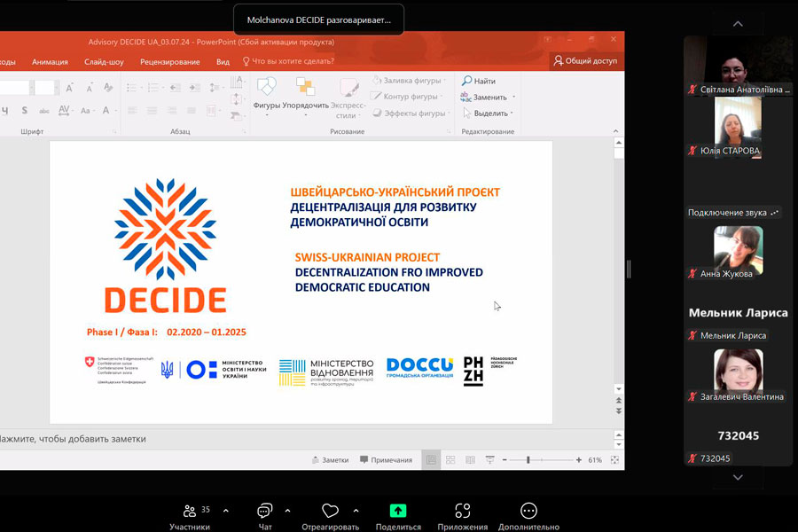
Task: Start slide show from status bar icon
Action: (489, 459)
